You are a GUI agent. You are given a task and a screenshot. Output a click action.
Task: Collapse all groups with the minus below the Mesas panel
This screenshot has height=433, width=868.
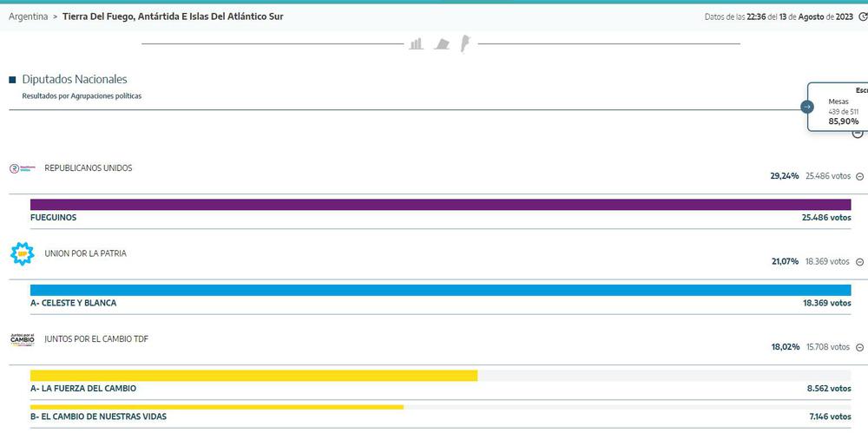coord(858,134)
